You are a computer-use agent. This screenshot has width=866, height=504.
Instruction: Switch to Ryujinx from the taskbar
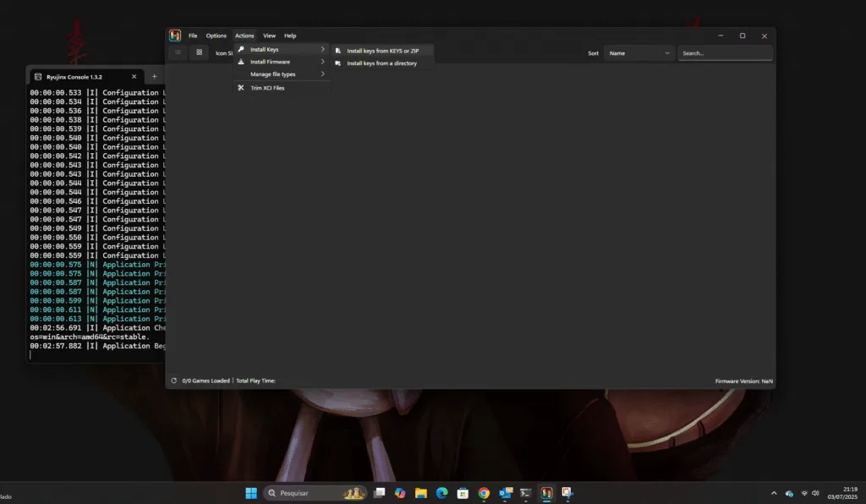tap(547, 493)
